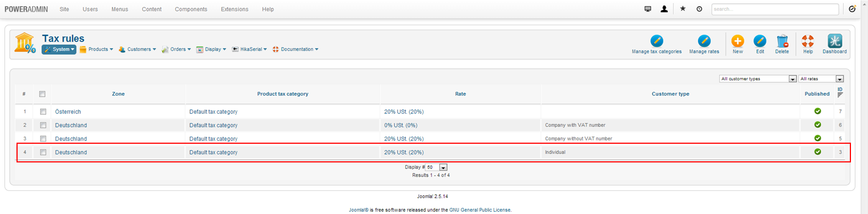The width and height of the screenshot is (868, 214).
Task: Open the Content menu
Action: [x=152, y=9]
